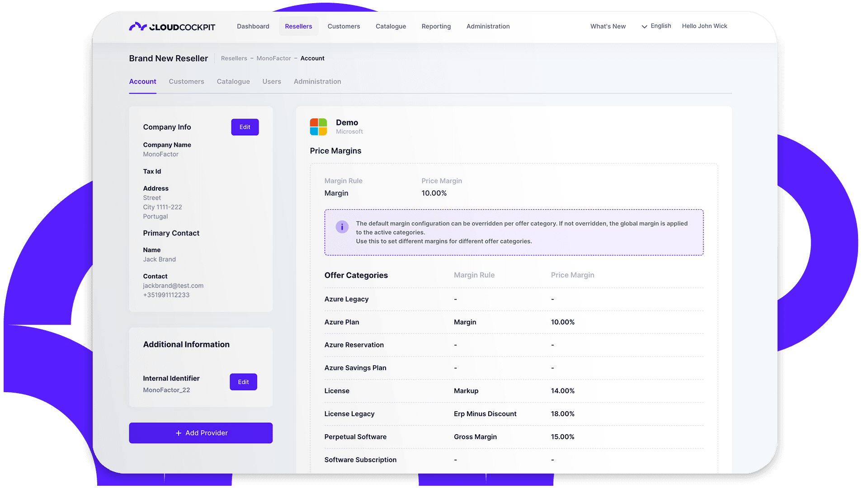Open the Catalogue sub-tab
The height and width of the screenshot is (488, 868).
(233, 81)
